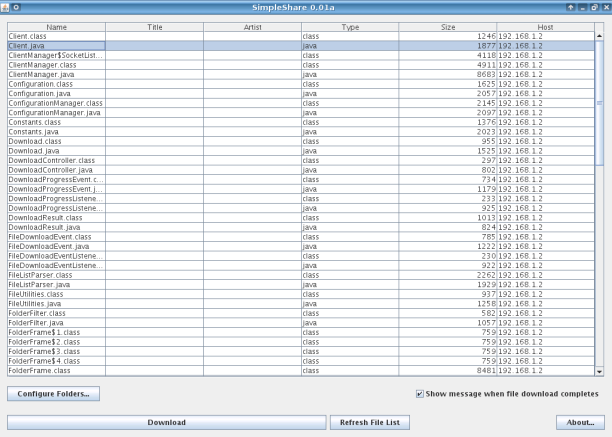Open the About dialog
Viewport: 612px width, 437px height.
(x=580, y=422)
